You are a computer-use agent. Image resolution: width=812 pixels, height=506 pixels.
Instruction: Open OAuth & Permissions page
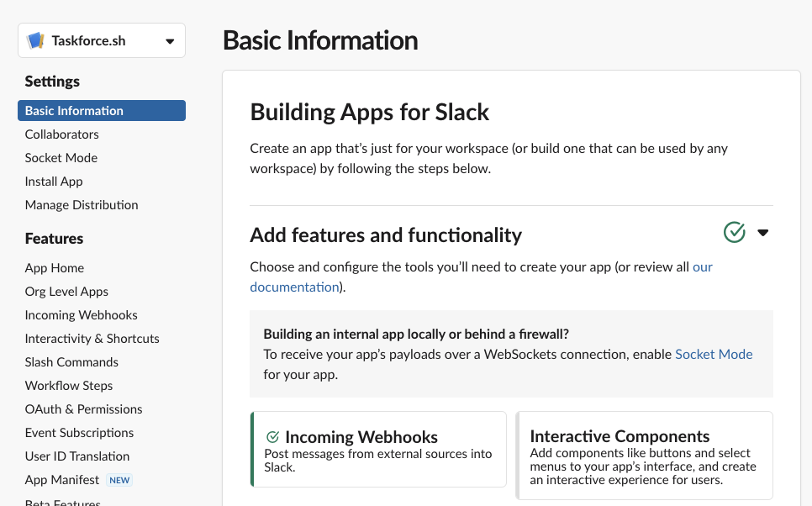[x=83, y=409]
